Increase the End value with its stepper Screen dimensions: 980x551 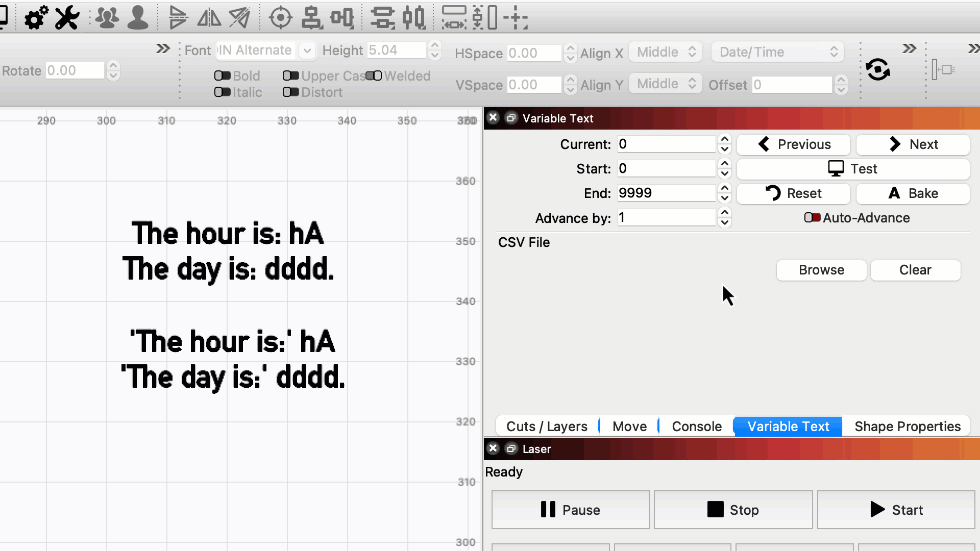(x=724, y=189)
